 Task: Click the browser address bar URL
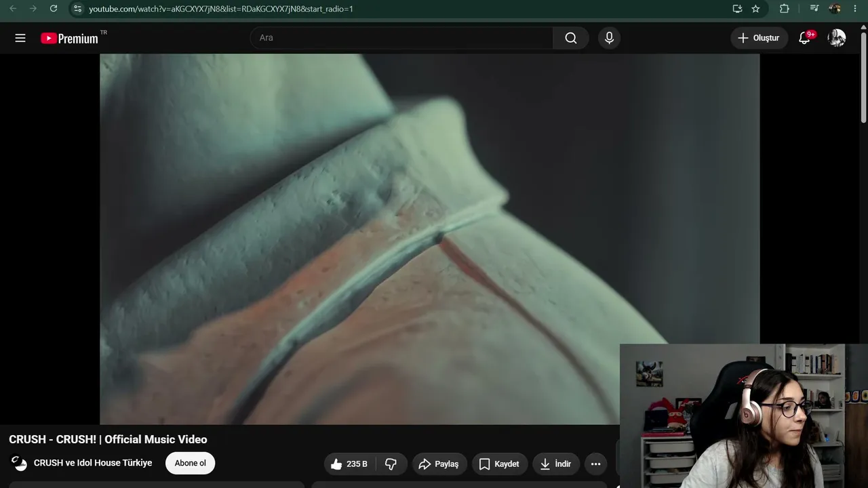(221, 9)
